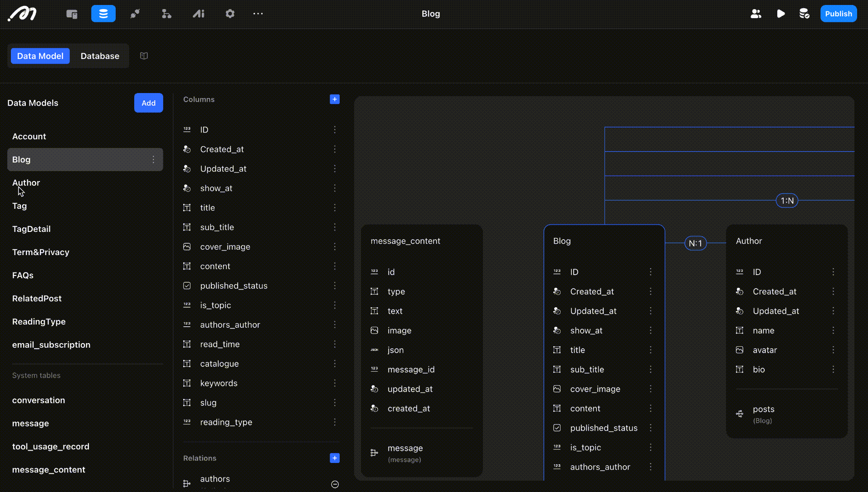Click the documentation book icon
Image resolution: width=868 pixels, height=492 pixels.
[144, 56]
